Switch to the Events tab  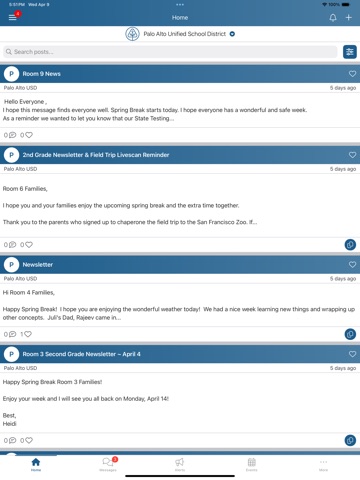[x=252, y=464]
